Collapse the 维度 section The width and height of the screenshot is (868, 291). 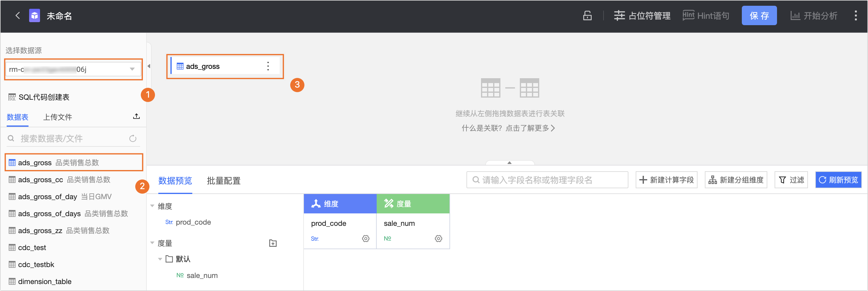click(152, 206)
